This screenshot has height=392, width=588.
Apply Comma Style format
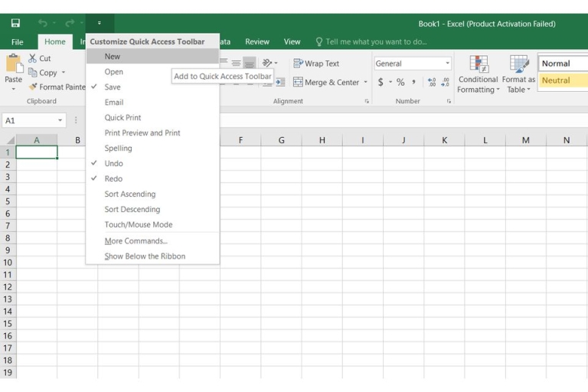click(x=413, y=82)
